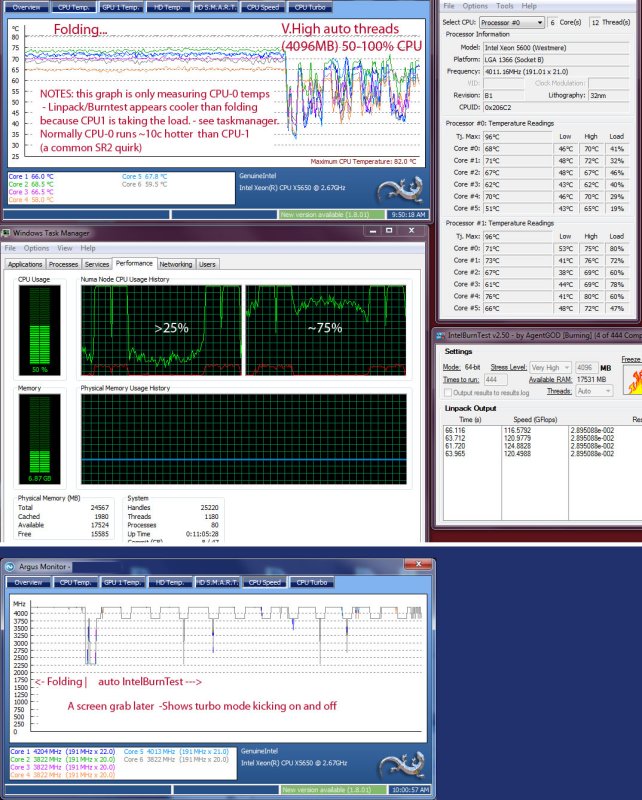Screen dimensions: 642x800
Task: Click the Stress Level size field showing 4096
Action: tap(586, 367)
